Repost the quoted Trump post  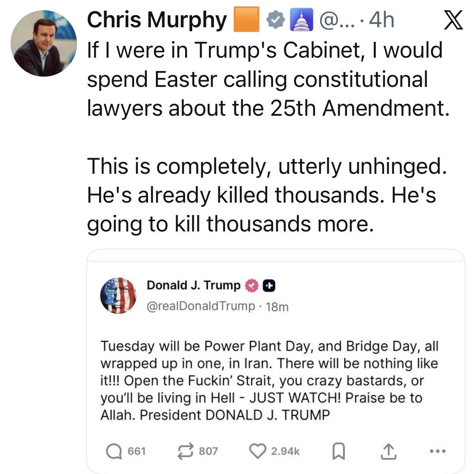point(185,451)
